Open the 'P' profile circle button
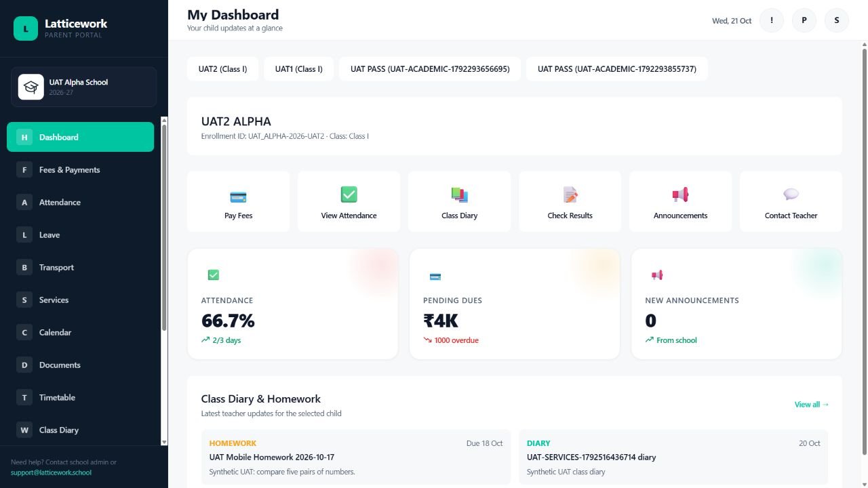The height and width of the screenshot is (488, 868). click(x=804, y=20)
